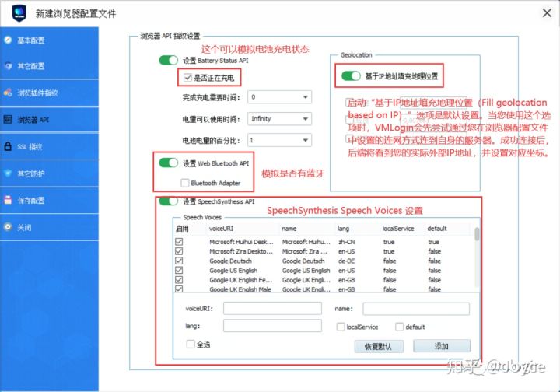Viewport: 560px width, 392px height.
Task: Click the 其它配置 sidebar icon
Action: pyautogui.click(x=8, y=66)
